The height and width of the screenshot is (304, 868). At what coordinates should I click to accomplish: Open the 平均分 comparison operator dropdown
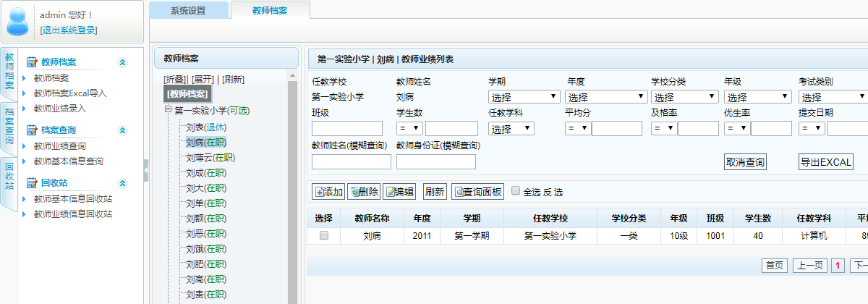pyautogui.click(x=578, y=129)
